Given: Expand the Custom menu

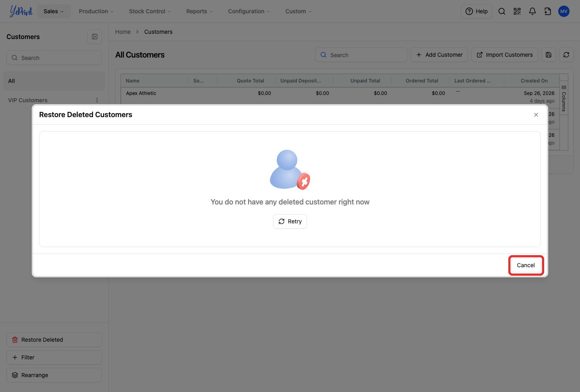Looking at the screenshot, I should pyautogui.click(x=298, y=11).
